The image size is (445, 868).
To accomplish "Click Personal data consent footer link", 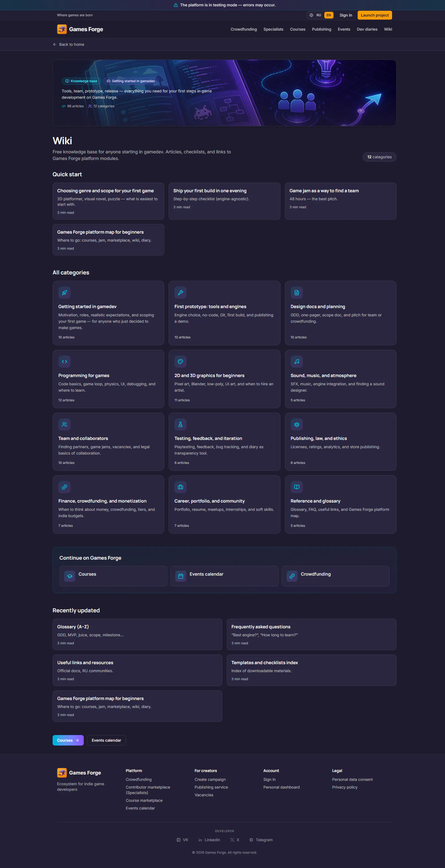I will 352,779.
